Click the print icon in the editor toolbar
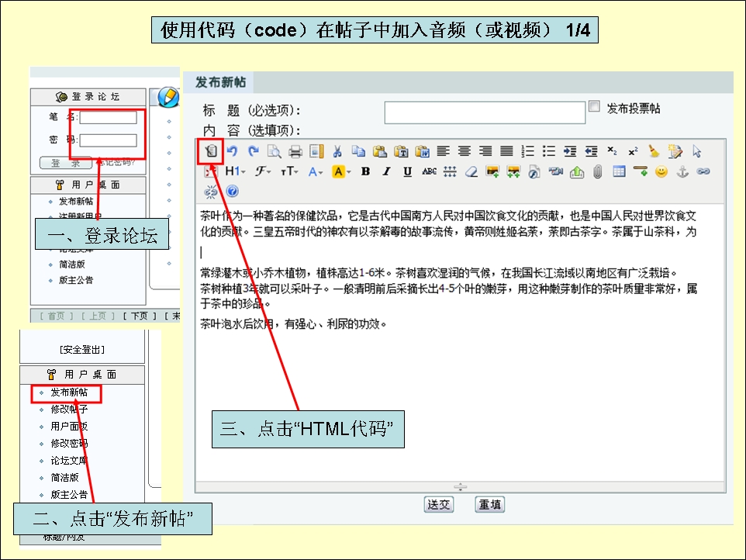Image resolution: width=746 pixels, height=560 pixels. (x=295, y=152)
